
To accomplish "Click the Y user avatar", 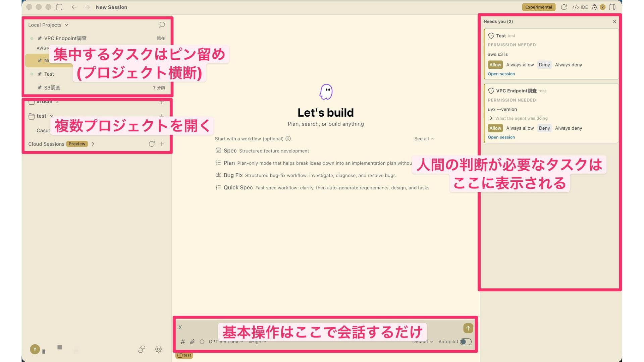I will tap(35, 349).
